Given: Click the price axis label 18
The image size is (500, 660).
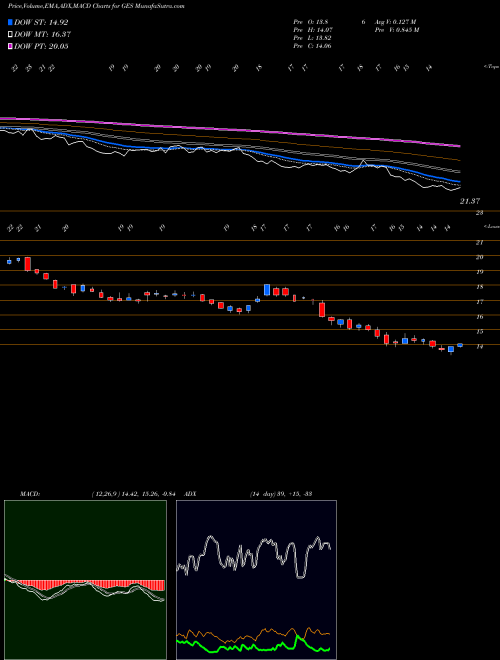Looking at the screenshot, I should (x=479, y=287).
